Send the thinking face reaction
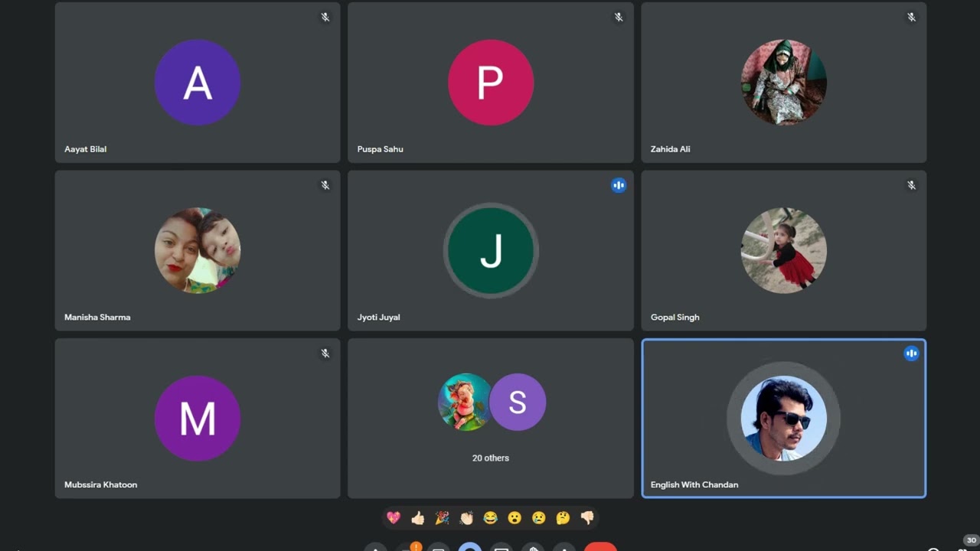 (563, 518)
